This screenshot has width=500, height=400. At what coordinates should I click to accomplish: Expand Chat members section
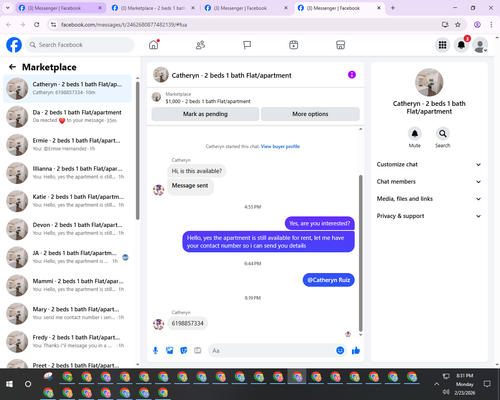pyautogui.click(x=429, y=182)
